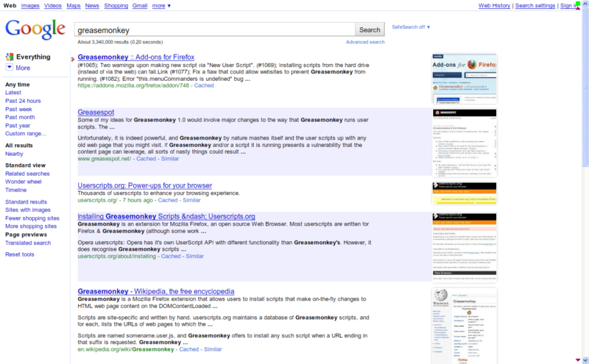Click Reset tools
This screenshot has height=364, width=589.
[20, 254]
